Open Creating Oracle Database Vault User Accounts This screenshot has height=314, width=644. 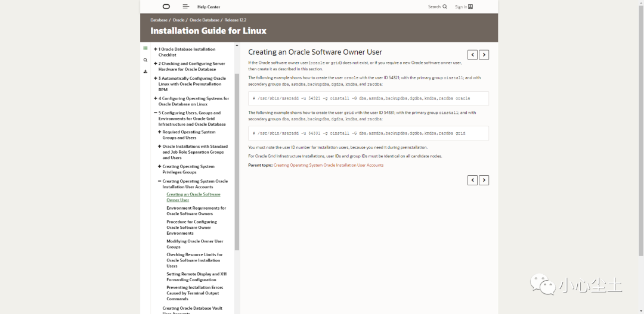click(192, 310)
